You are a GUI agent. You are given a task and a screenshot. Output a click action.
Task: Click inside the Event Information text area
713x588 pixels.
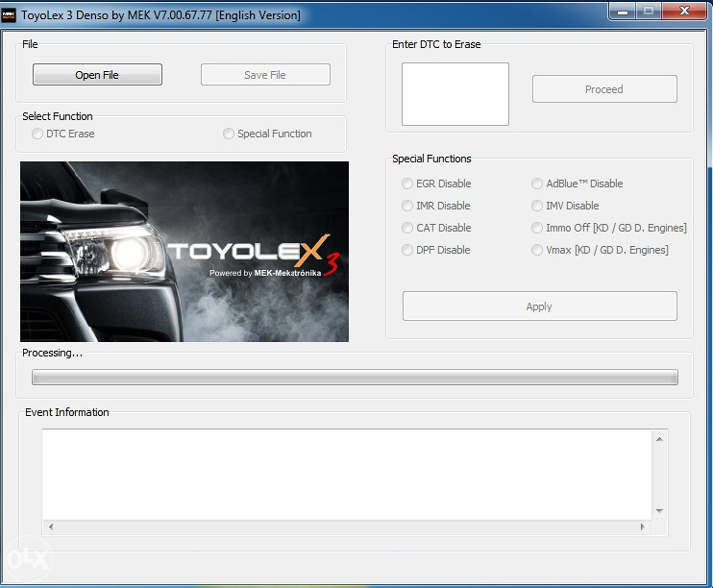tap(347, 475)
